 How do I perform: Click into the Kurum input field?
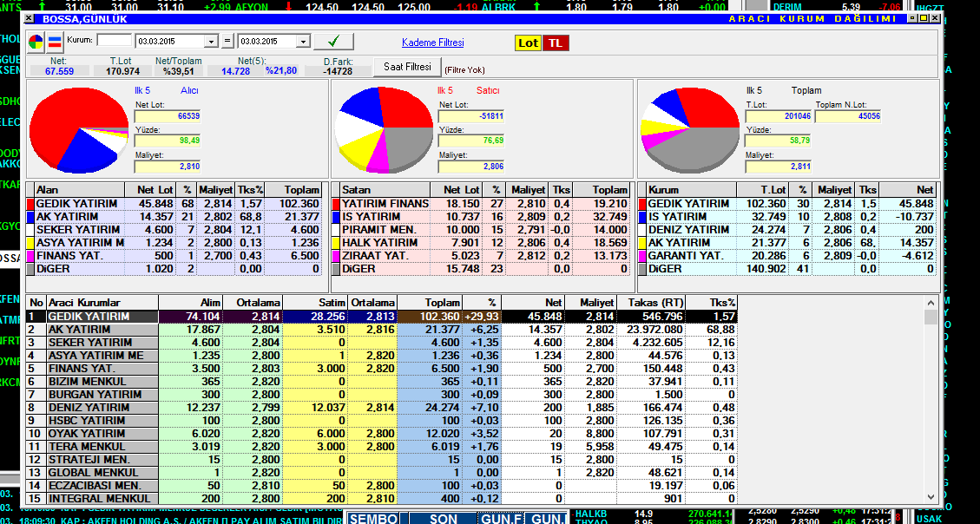pos(114,40)
